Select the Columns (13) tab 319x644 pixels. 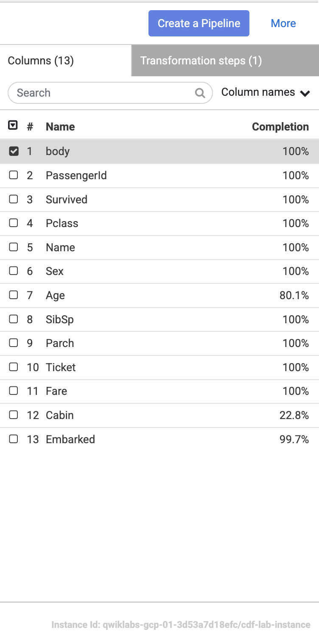41,61
